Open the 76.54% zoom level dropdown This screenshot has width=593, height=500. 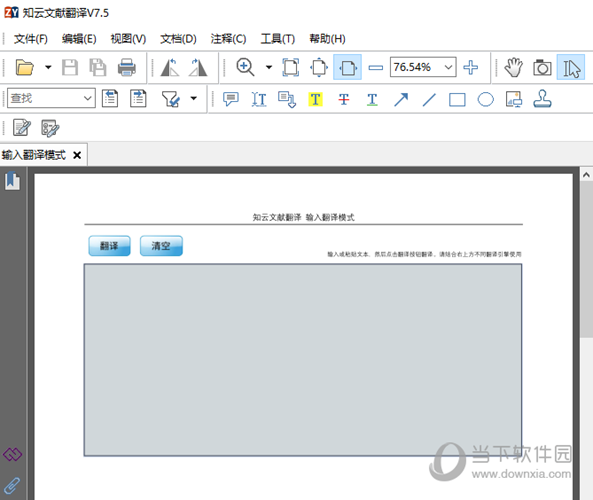coord(449,67)
